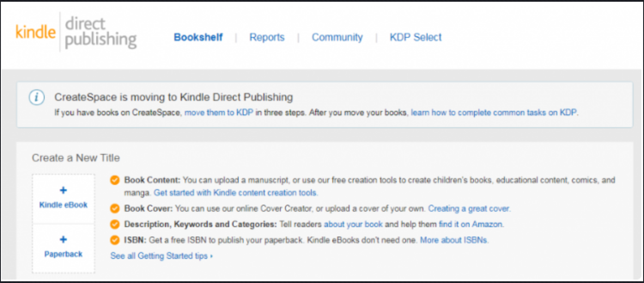Click the orange checkmark beside ISBN
Viewport: 644px width, 283px height.
[x=115, y=240]
